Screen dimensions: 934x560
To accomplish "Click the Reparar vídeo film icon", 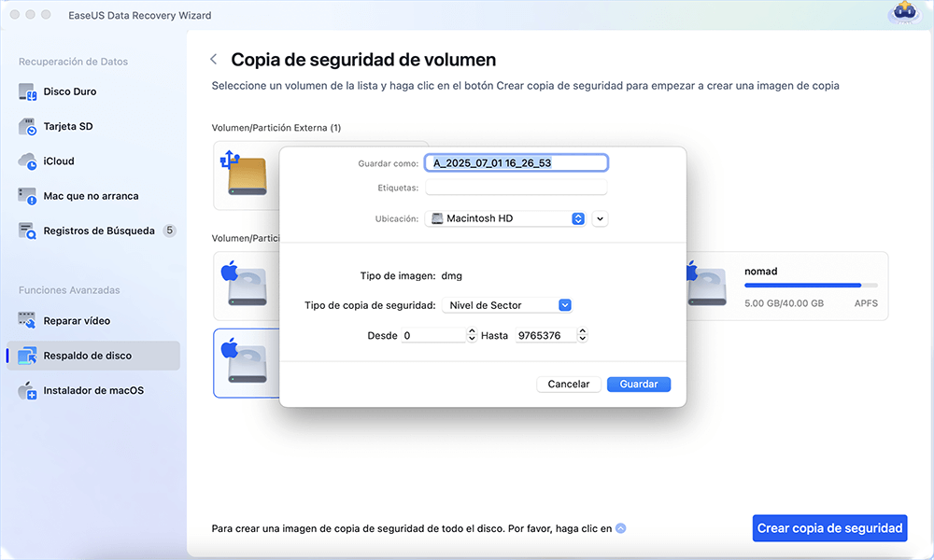I will (x=27, y=321).
